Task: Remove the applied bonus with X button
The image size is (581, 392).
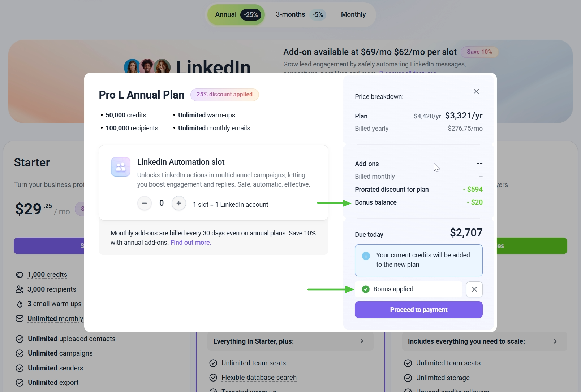Action: point(474,289)
